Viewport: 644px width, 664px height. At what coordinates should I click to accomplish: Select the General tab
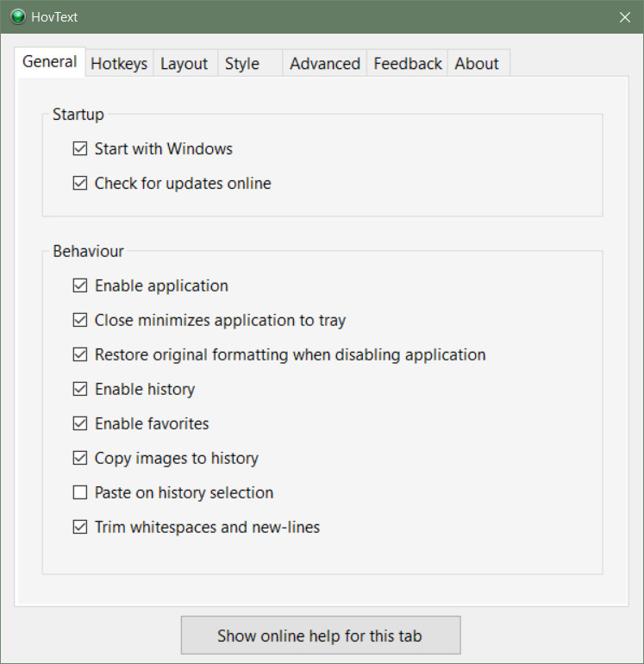click(50, 62)
